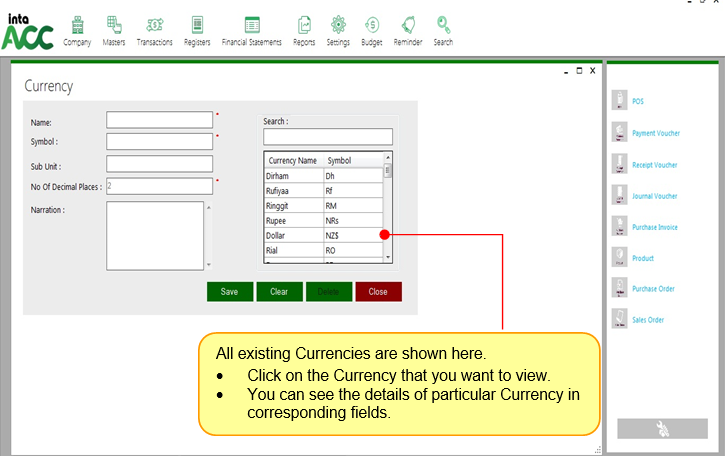The image size is (725, 456).
Task: Open the Reports icon
Action: 304,25
